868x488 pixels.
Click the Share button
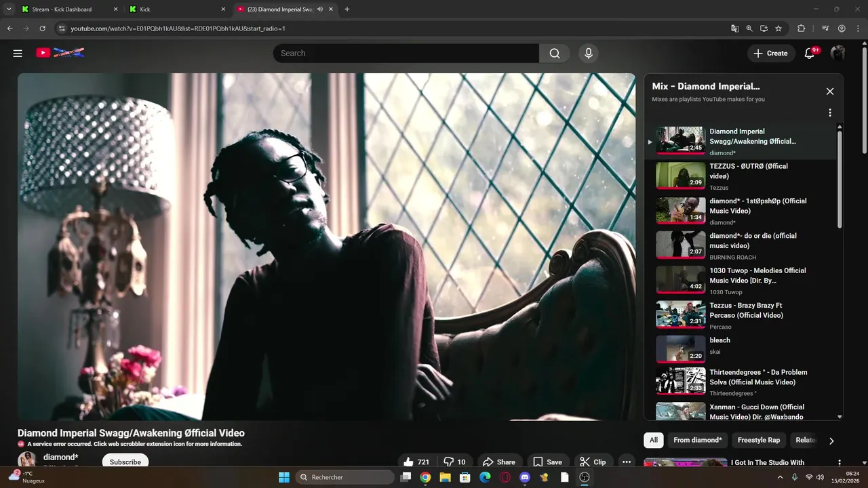499,462
